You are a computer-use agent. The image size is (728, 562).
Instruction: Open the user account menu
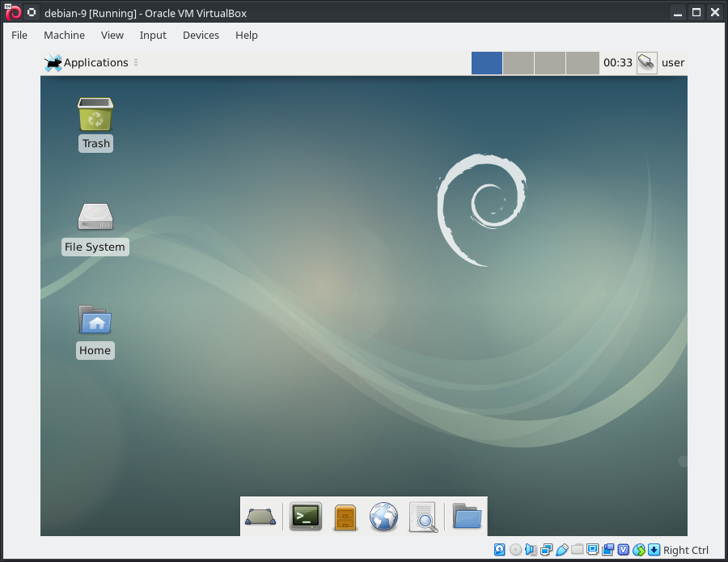pyautogui.click(x=673, y=63)
